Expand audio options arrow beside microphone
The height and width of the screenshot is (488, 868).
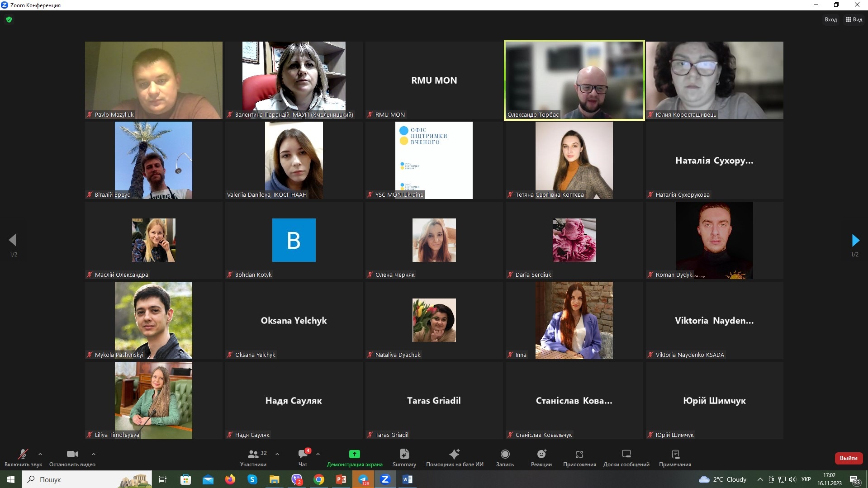[x=40, y=454]
